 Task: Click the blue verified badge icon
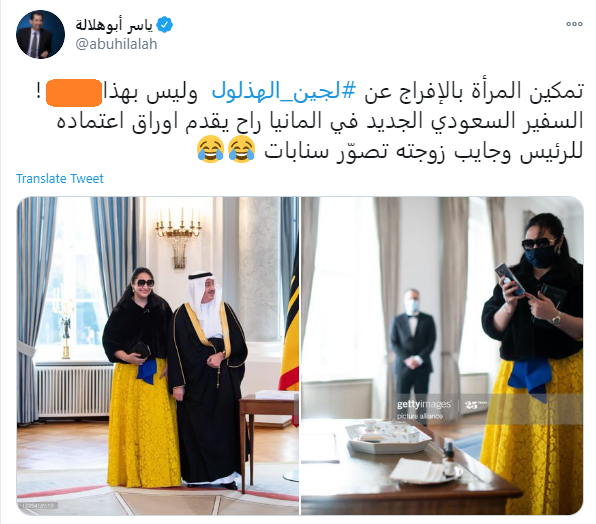tap(165, 25)
